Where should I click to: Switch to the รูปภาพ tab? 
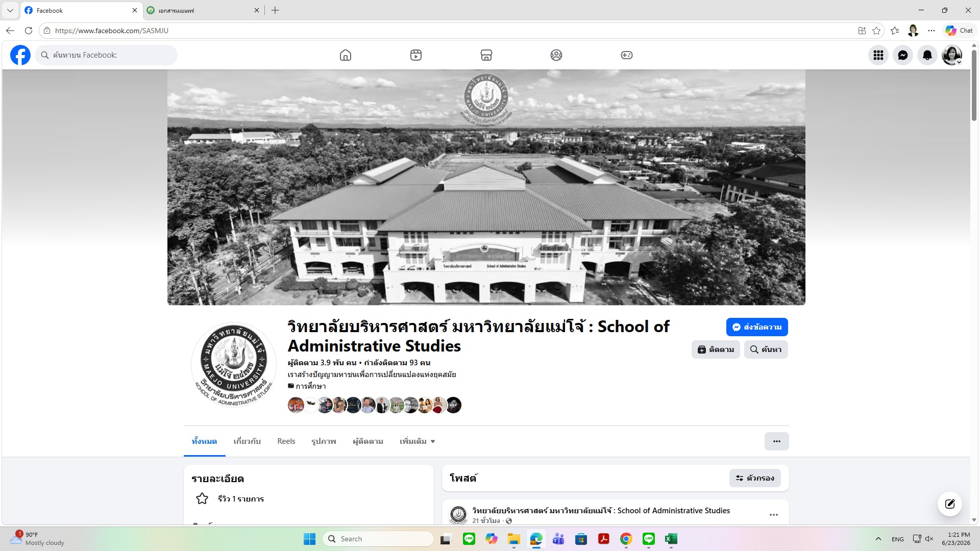[x=324, y=441]
